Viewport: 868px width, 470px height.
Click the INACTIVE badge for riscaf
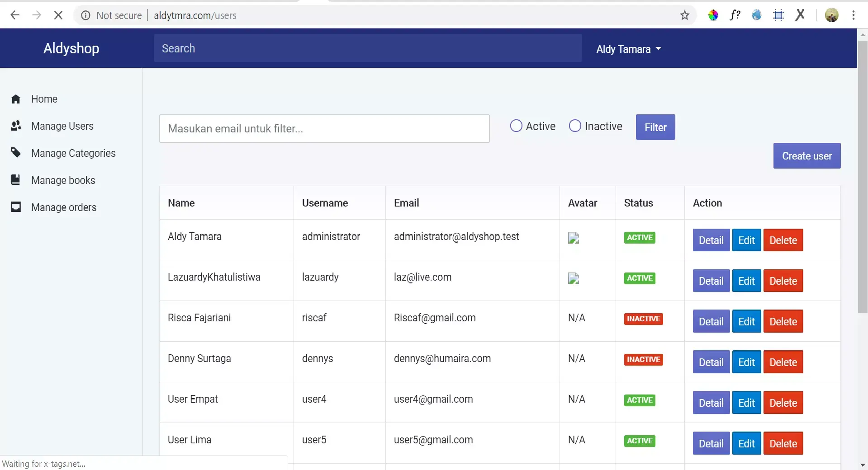(x=643, y=319)
